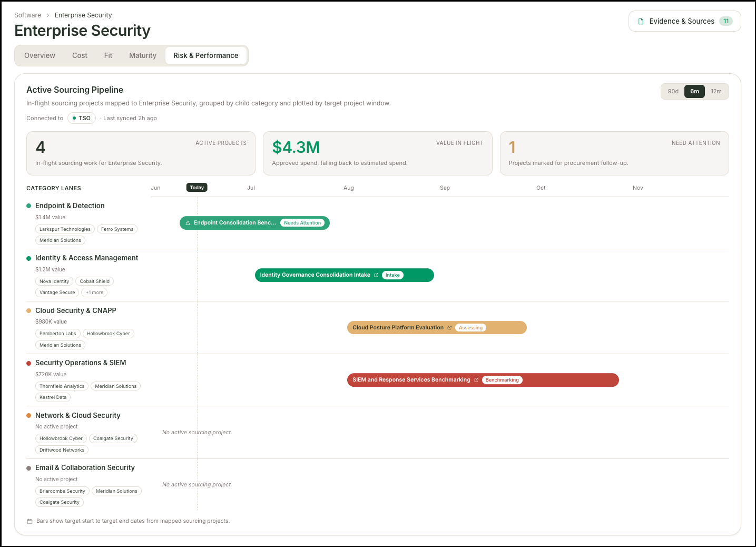Click the Cobalt Shield vendor chip

tap(94, 281)
